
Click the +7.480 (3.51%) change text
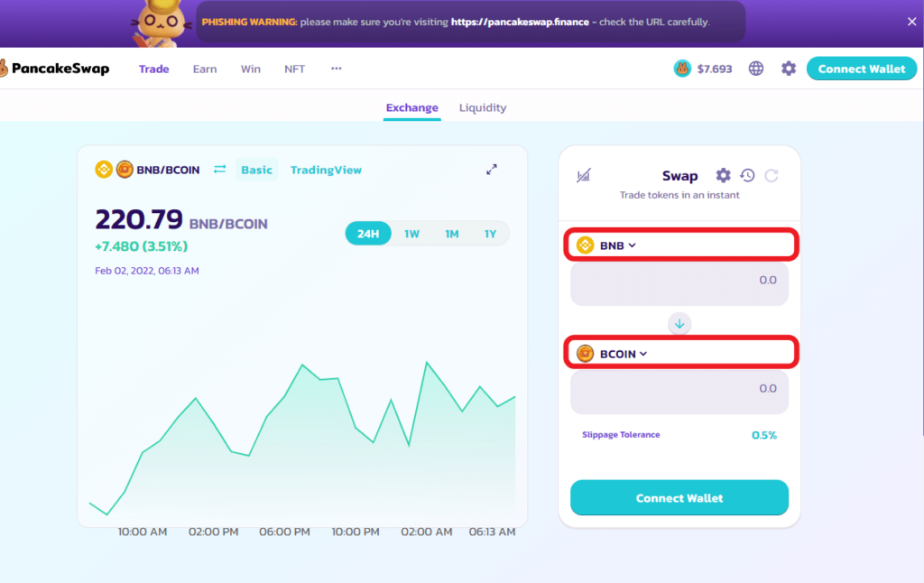click(x=142, y=246)
